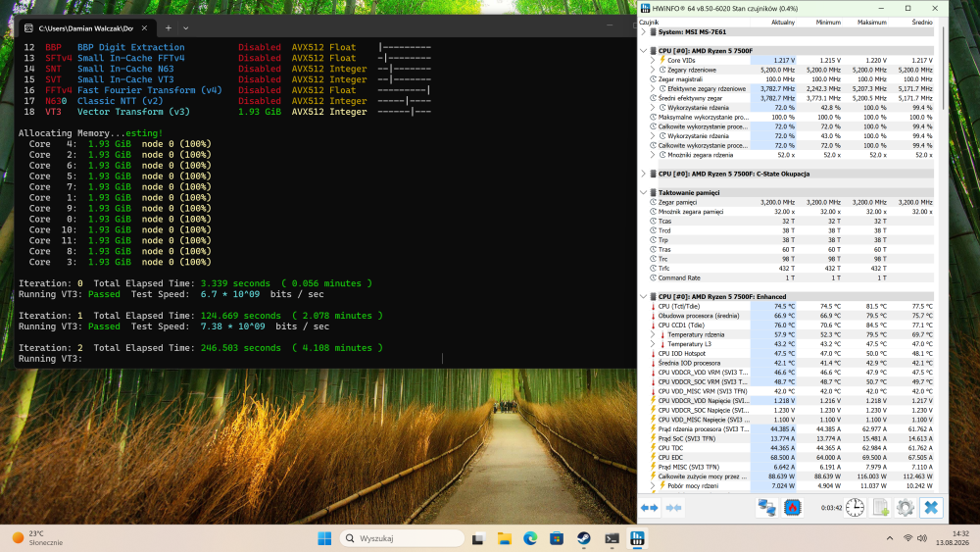Expand the Mnożniki zegara rdzenia row
Viewport: 980px width, 552px height.
click(x=653, y=154)
